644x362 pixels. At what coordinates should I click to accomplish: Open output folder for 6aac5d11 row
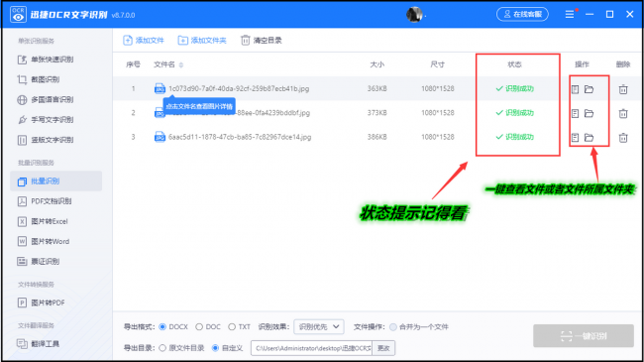[x=589, y=138]
